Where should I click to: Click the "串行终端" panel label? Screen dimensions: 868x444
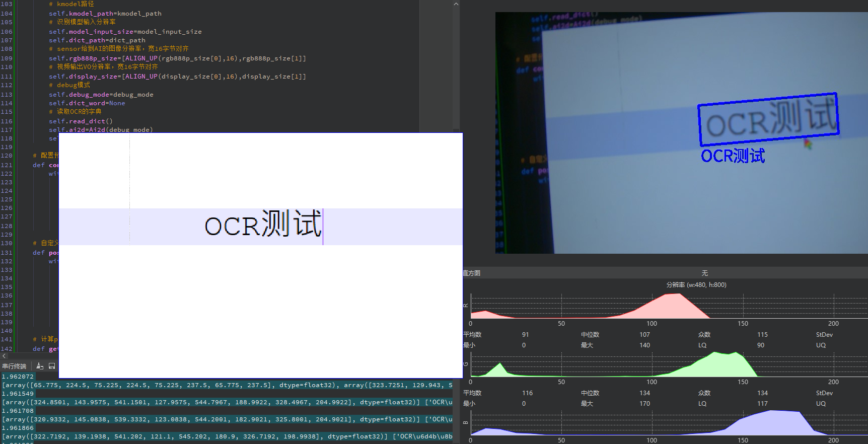14,366
